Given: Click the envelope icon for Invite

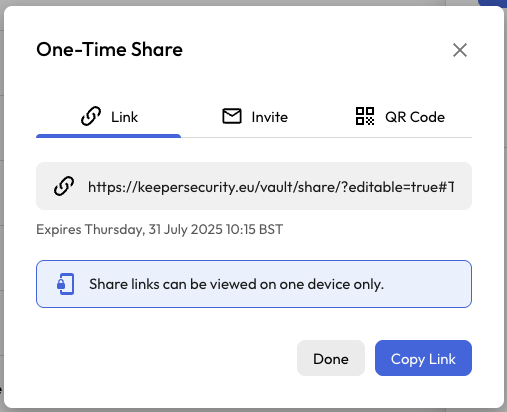Looking at the screenshot, I should pos(232,116).
